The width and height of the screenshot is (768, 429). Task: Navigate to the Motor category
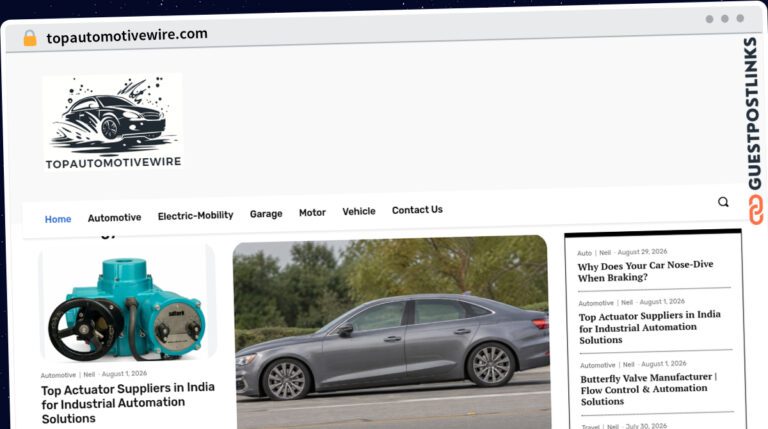[312, 213]
